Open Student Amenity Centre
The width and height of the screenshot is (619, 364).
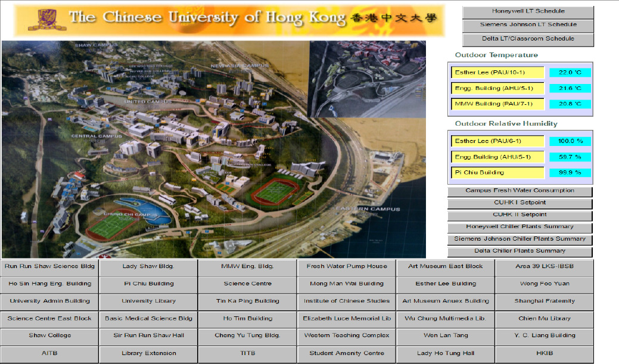tap(347, 354)
